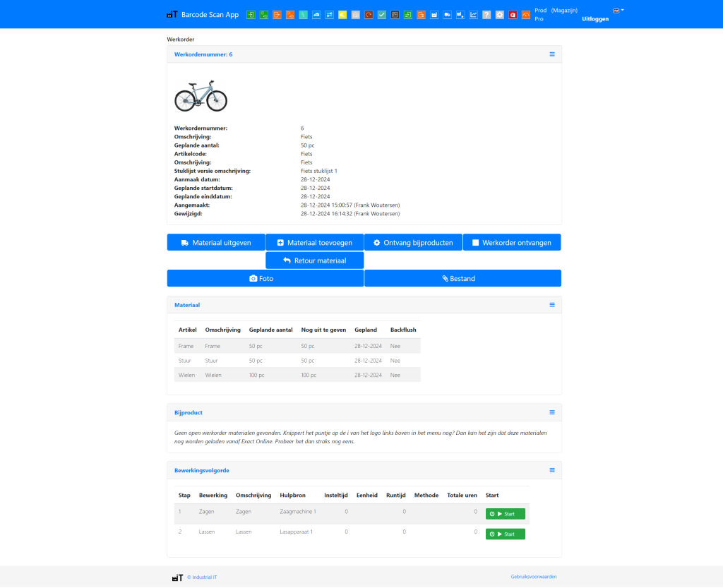Image resolution: width=723 pixels, height=588 pixels.
Task: Select the orange uitgifte icon in the toolbar
Action: 276,14
